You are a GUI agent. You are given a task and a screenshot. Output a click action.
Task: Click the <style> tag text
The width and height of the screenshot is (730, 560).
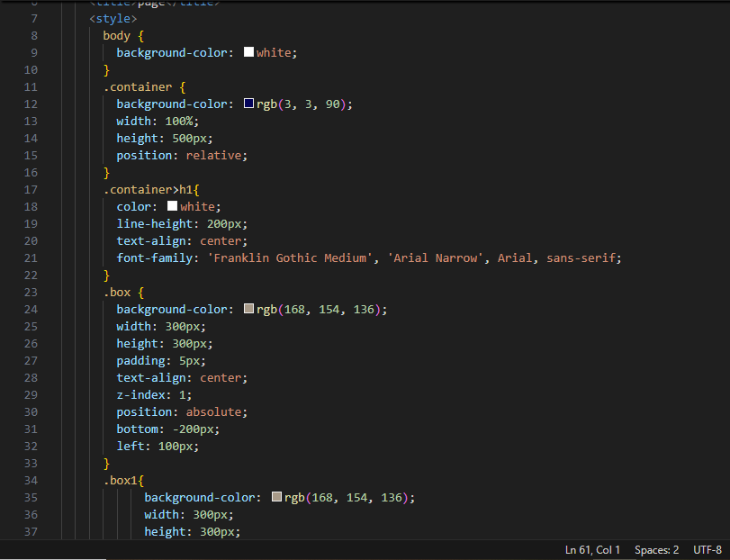(113, 19)
